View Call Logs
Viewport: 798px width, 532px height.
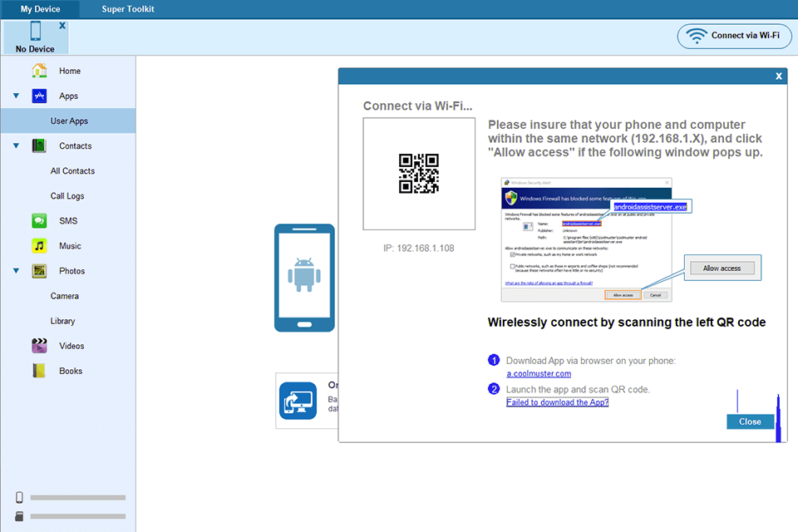click(x=71, y=195)
